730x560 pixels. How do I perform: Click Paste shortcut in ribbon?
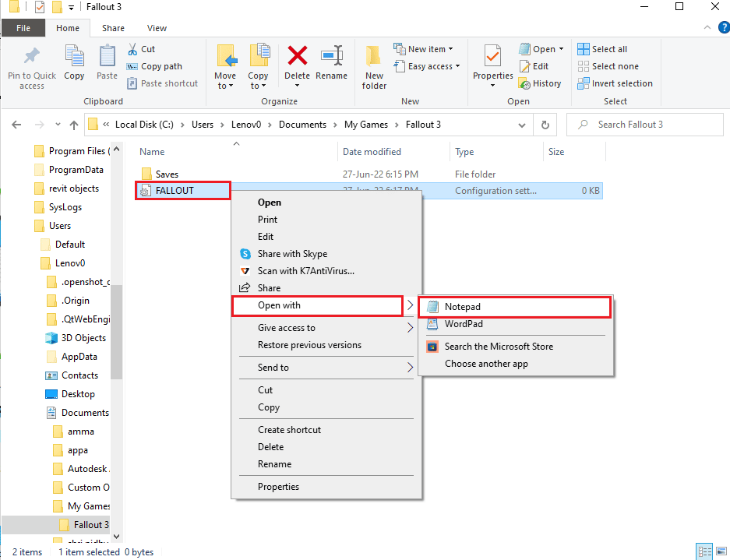click(163, 83)
